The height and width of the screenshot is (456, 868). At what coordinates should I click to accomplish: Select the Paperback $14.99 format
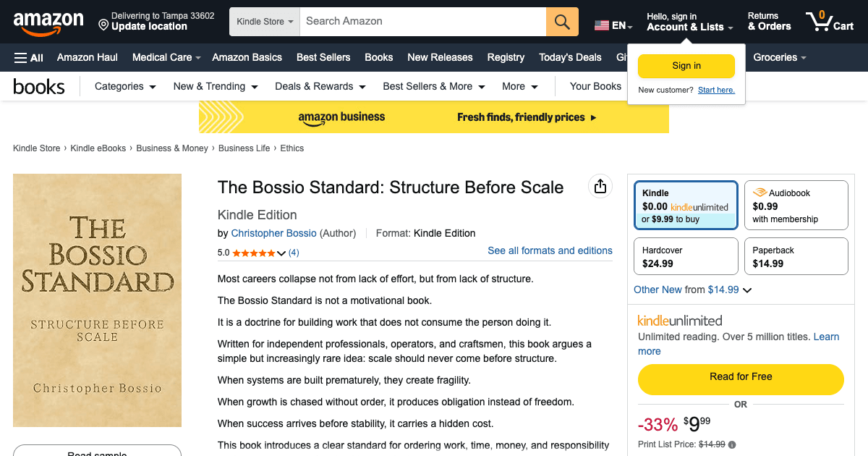tap(796, 256)
